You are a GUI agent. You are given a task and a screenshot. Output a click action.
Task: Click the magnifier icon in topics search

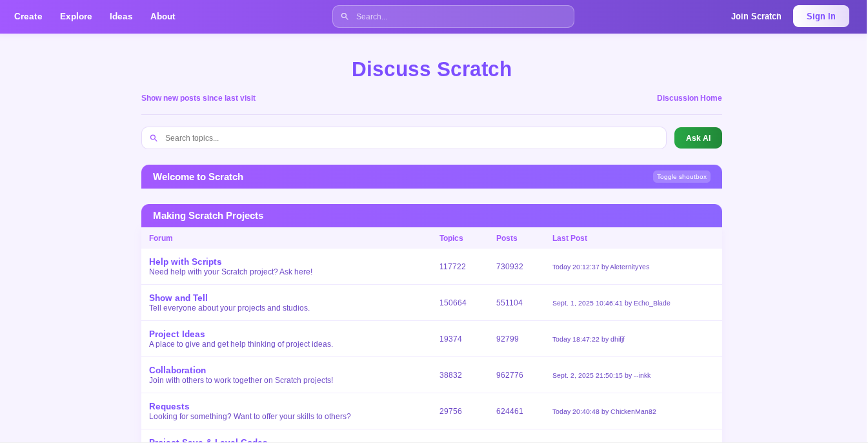pyautogui.click(x=154, y=138)
